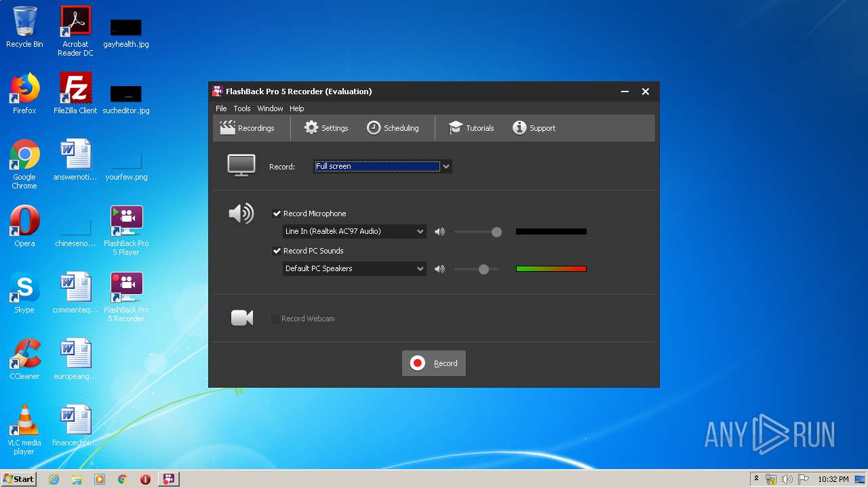Open the file explorer taskbar icon

[x=77, y=479]
